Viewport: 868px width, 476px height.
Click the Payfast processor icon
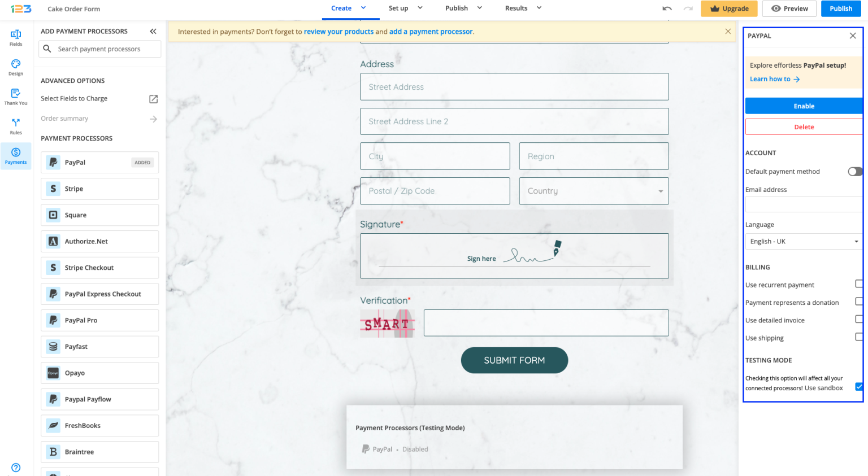(x=53, y=347)
